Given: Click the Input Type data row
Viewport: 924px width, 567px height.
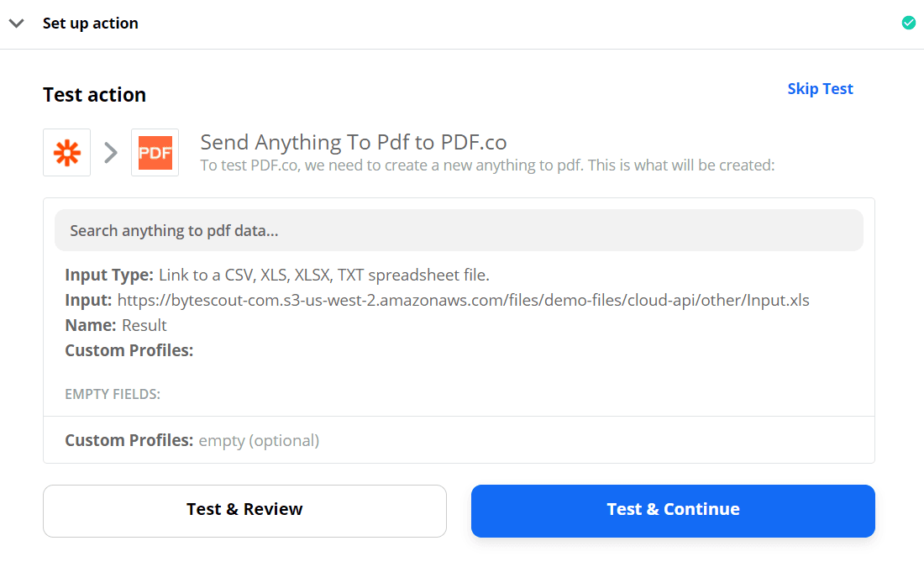Looking at the screenshot, I should 277,275.
